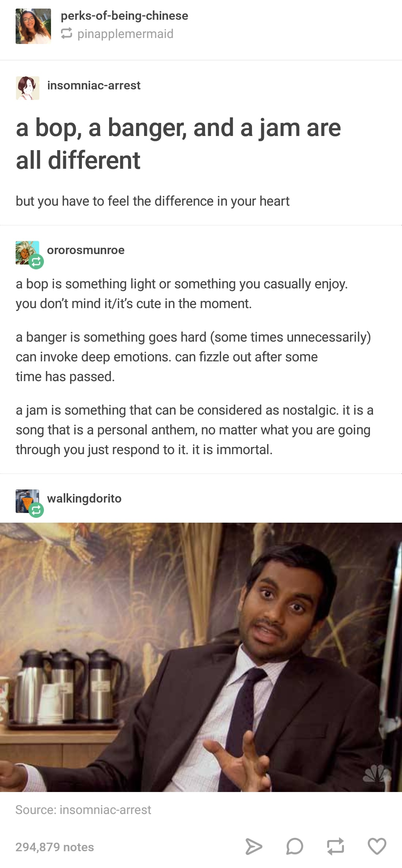The image size is (402, 868).
Task: Tap the reblog arrows icon in footer
Action: point(335,846)
